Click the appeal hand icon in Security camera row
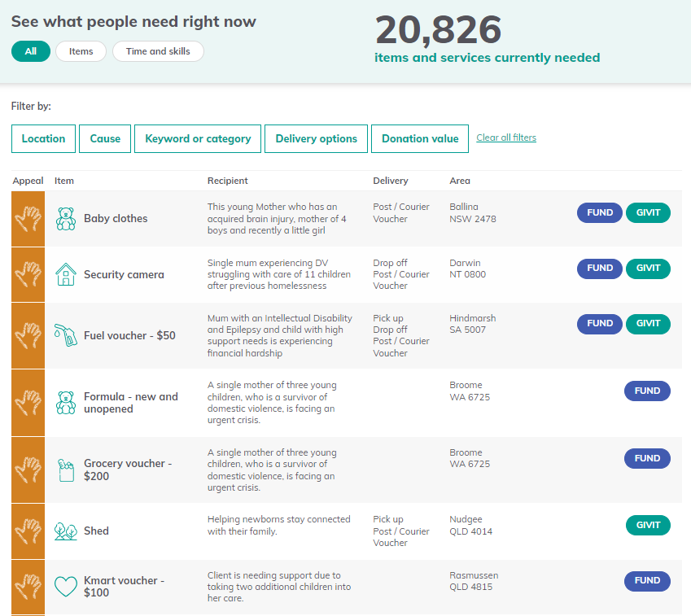This screenshot has height=616, width=691. 28,274
